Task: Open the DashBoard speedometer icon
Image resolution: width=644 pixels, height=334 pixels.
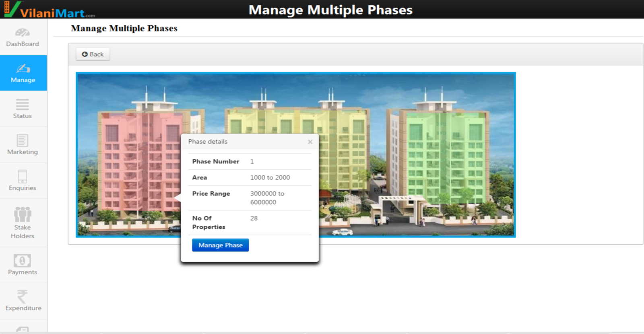Action: (x=23, y=33)
